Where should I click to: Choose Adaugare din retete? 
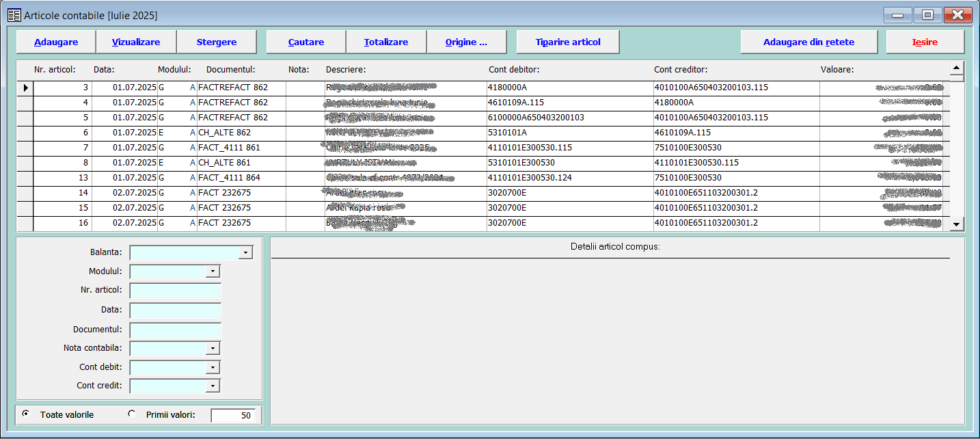(808, 42)
